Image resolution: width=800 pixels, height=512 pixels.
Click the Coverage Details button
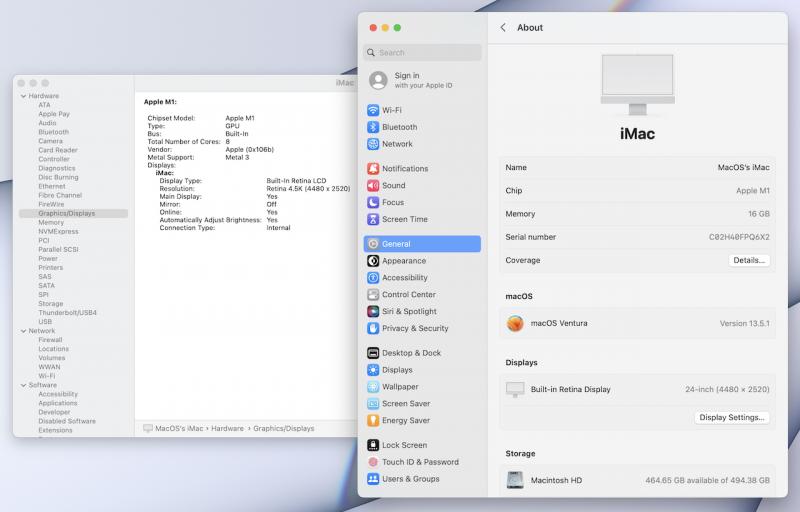(748, 260)
